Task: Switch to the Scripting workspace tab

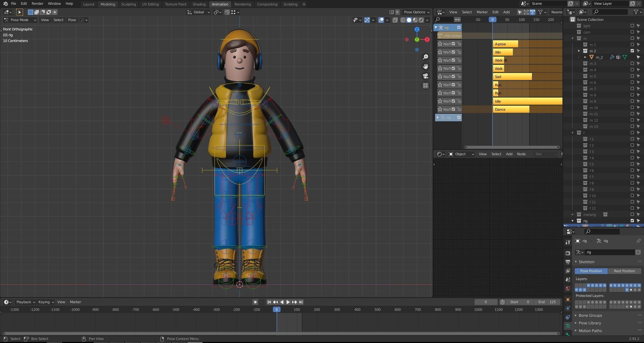Action: tap(290, 4)
